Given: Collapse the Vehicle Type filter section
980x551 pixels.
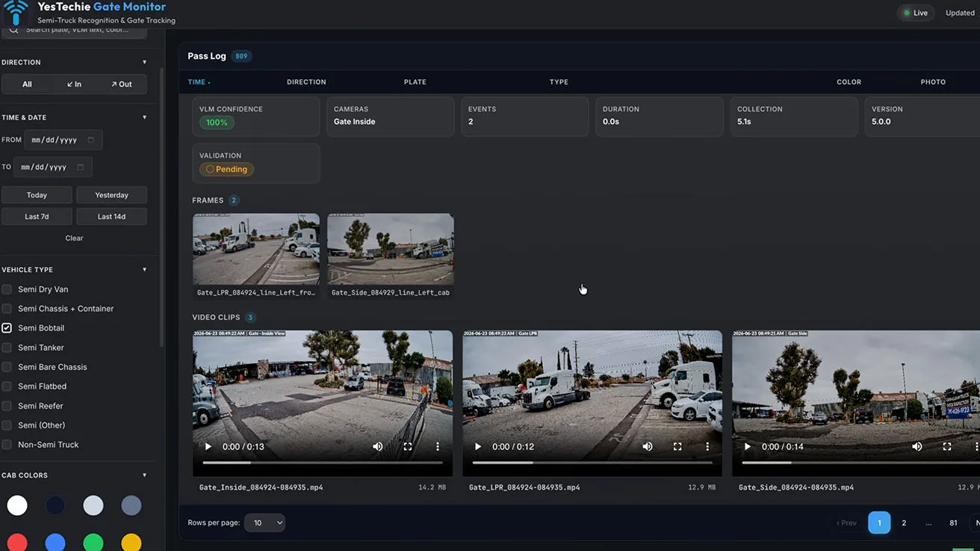Looking at the screenshot, I should click(x=144, y=270).
